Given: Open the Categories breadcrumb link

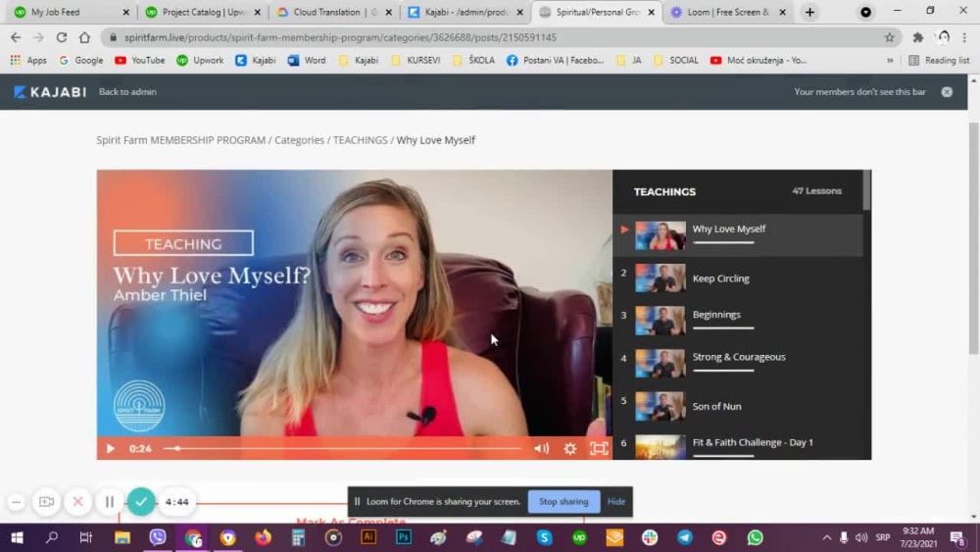Looking at the screenshot, I should [x=299, y=140].
